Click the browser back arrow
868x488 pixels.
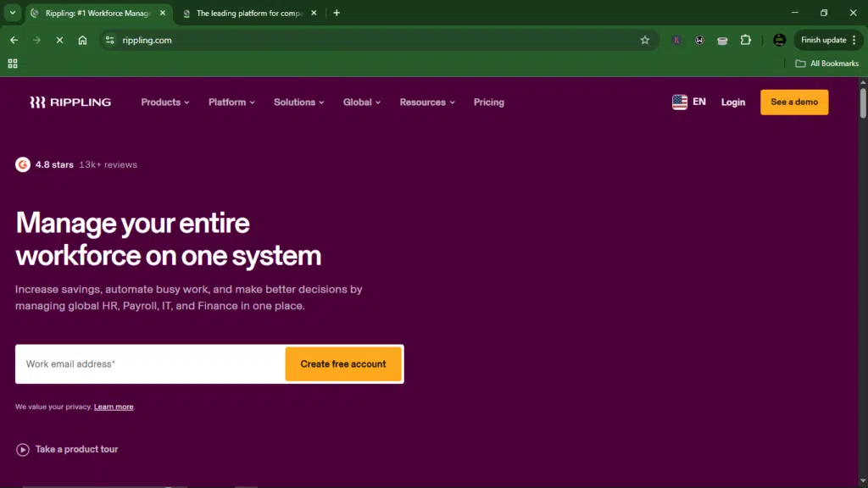14,40
